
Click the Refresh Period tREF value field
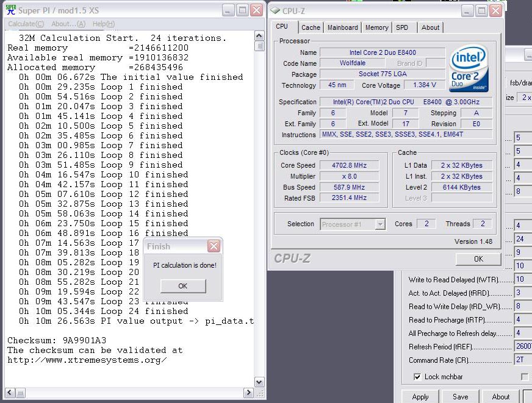(x=523, y=346)
